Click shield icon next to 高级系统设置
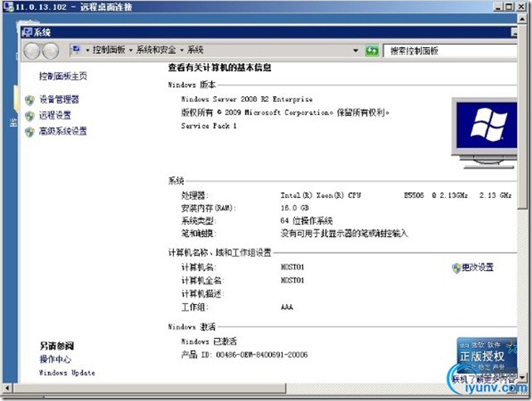This screenshot has height=401, width=532. pyautogui.click(x=30, y=132)
